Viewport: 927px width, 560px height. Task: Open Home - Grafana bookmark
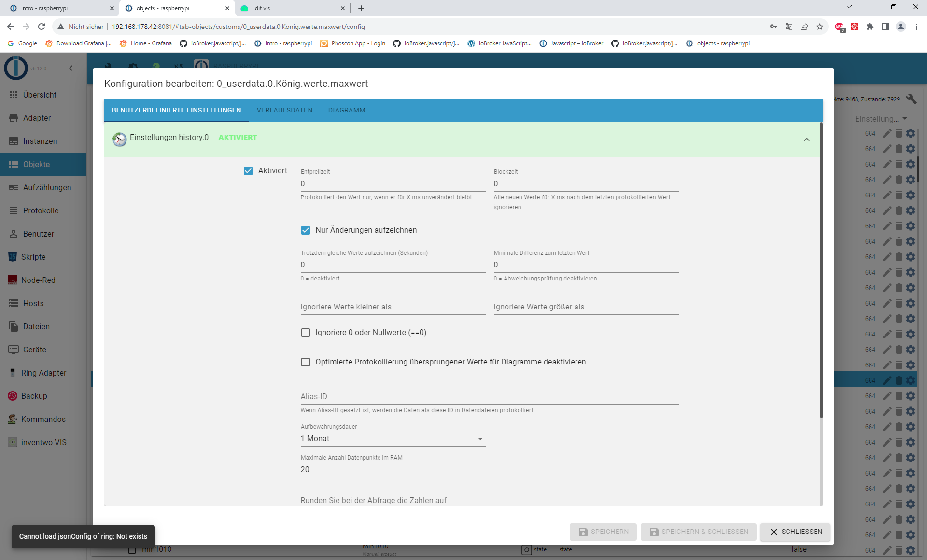pos(146,43)
